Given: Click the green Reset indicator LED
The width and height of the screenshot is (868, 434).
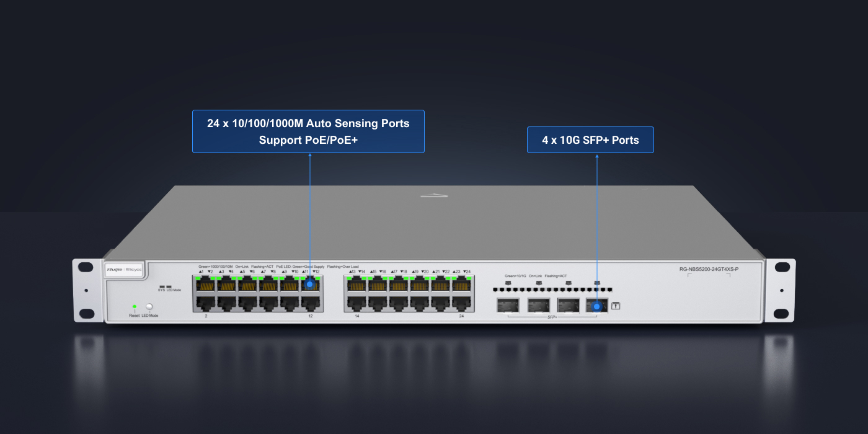Looking at the screenshot, I should (x=134, y=306).
